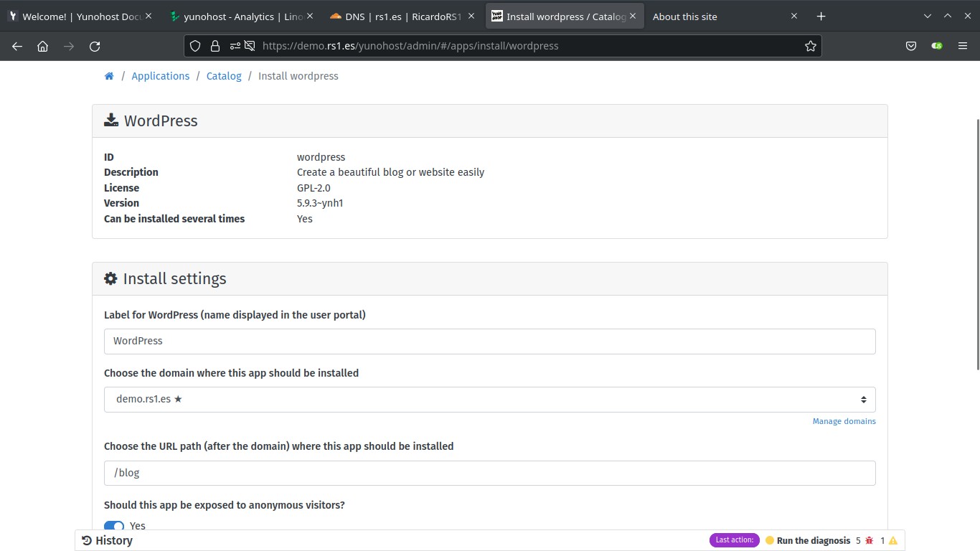The width and height of the screenshot is (980, 551).
Task: Click the padlock site security icon
Action: (x=215, y=46)
